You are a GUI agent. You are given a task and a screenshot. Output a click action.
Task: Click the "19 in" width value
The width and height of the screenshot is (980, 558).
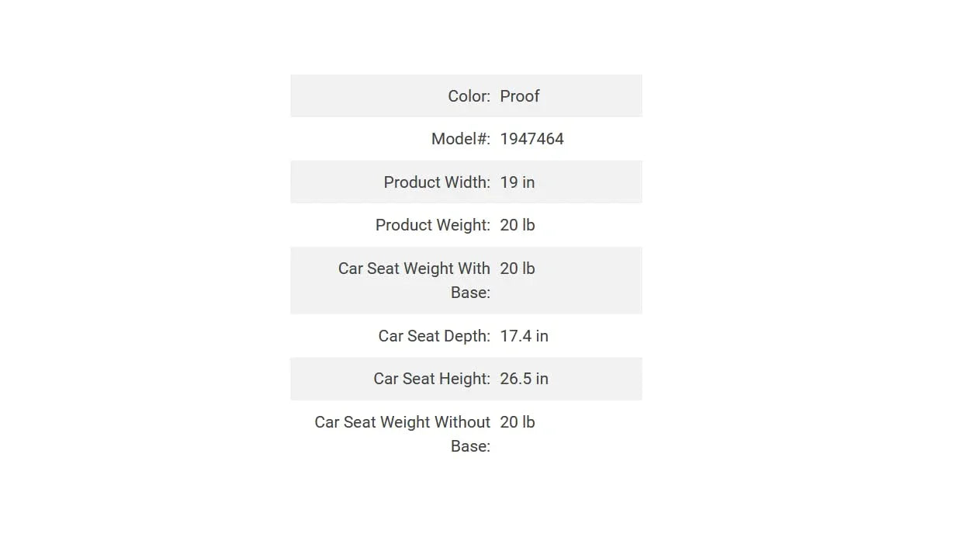click(x=517, y=182)
